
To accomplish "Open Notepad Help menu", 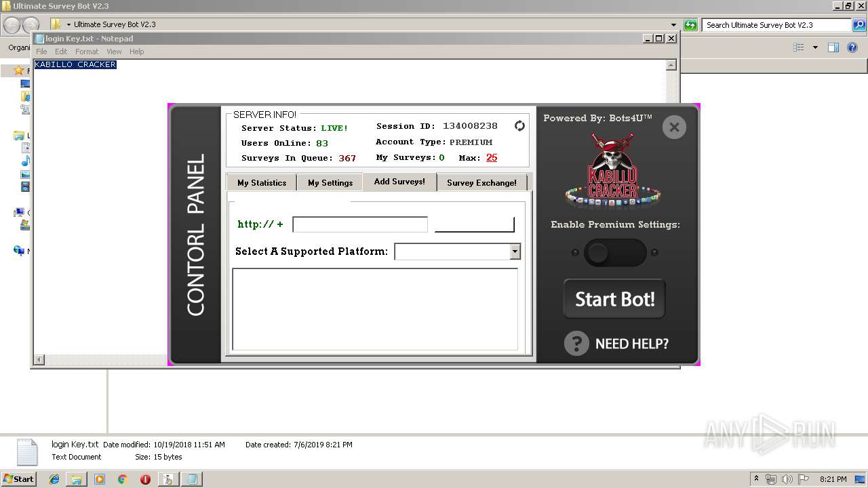I will tap(137, 52).
